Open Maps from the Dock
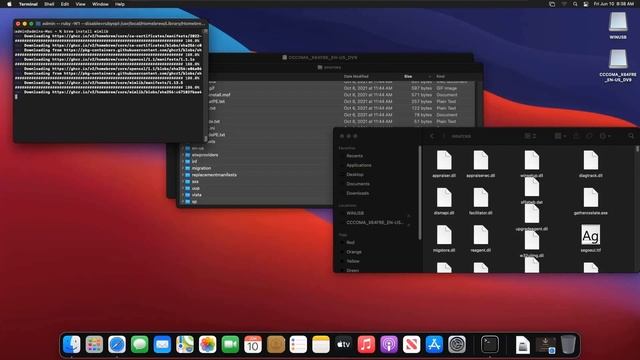 (185, 344)
